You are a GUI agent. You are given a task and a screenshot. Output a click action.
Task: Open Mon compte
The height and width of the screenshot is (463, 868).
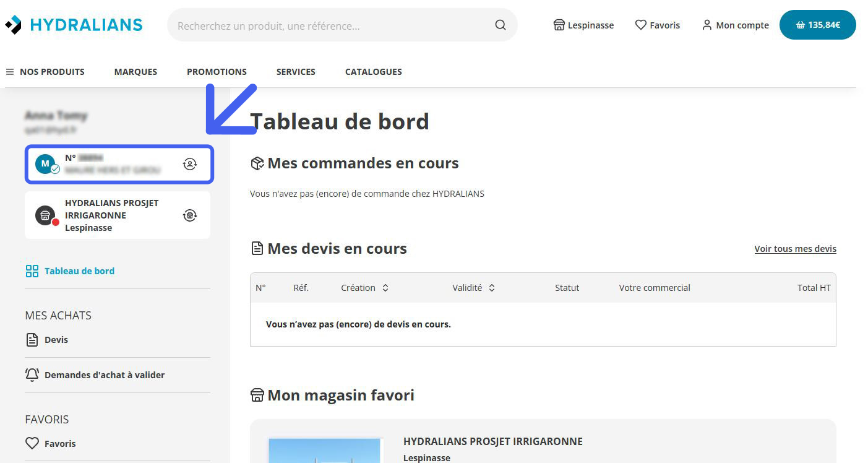[x=736, y=25]
